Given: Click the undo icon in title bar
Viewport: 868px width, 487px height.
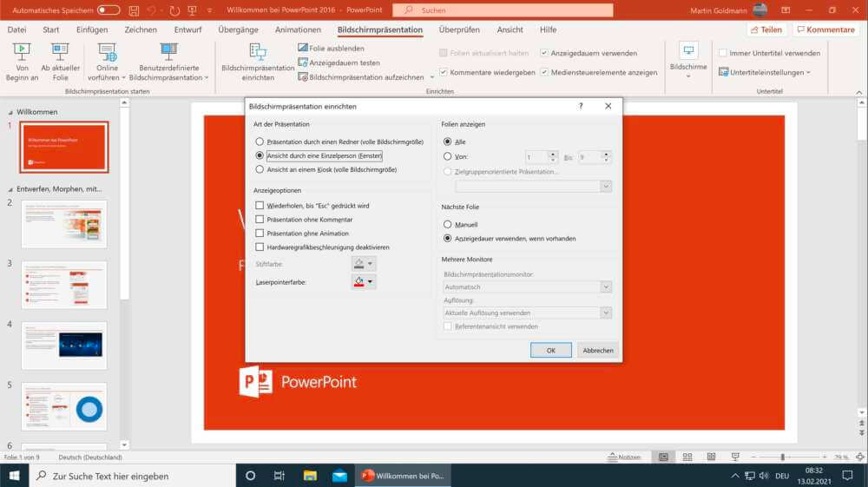Looking at the screenshot, I should point(150,10).
